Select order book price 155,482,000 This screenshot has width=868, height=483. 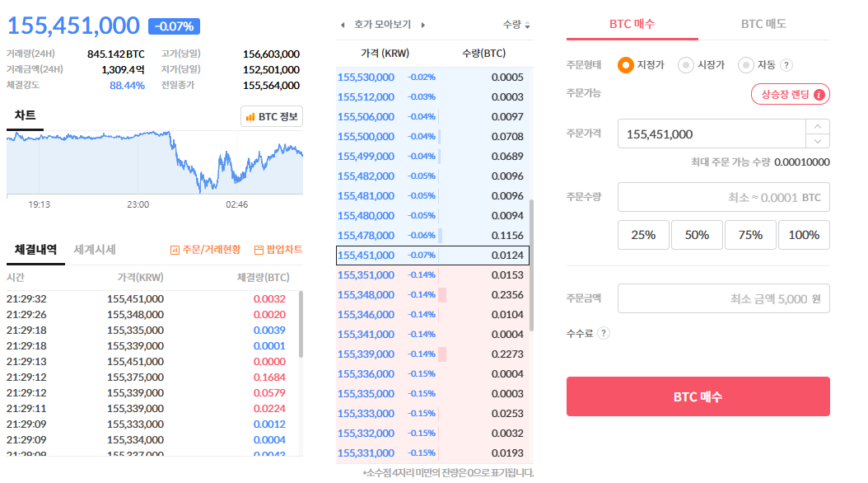click(x=366, y=176)
